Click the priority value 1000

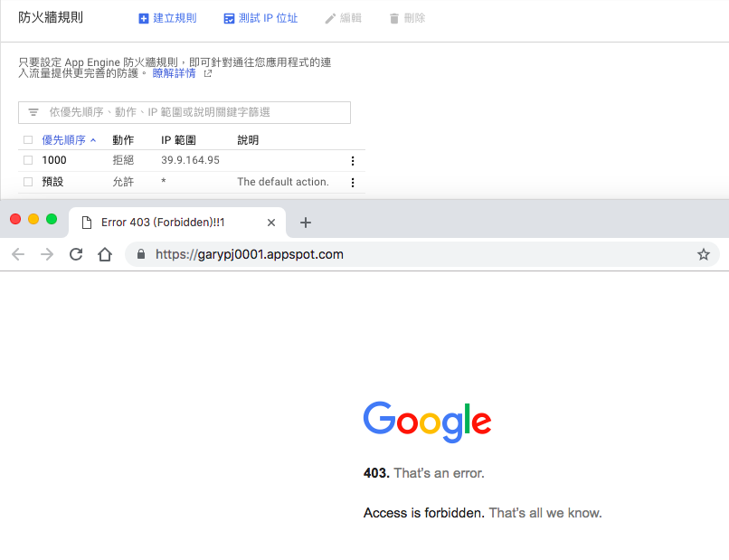click(54, 160)
